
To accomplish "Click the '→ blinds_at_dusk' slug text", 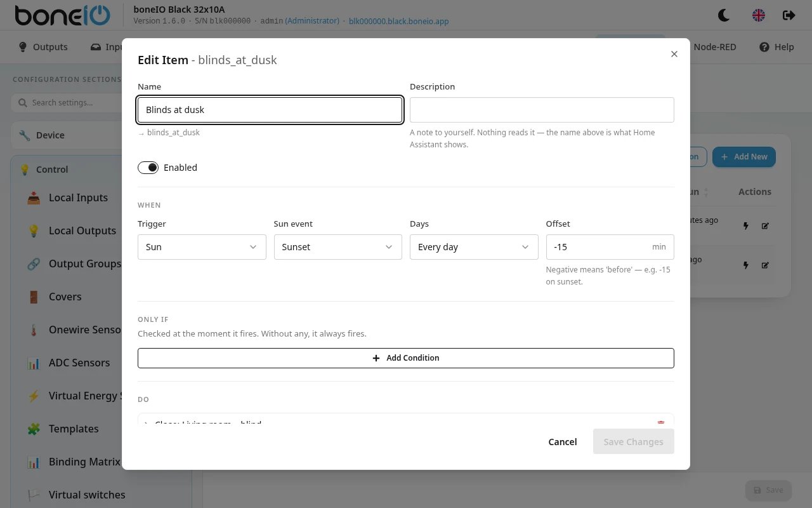I will pos(169,133).
